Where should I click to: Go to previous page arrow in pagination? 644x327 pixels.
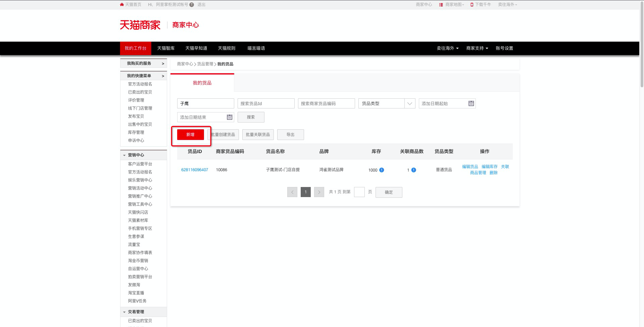(292, 192)
